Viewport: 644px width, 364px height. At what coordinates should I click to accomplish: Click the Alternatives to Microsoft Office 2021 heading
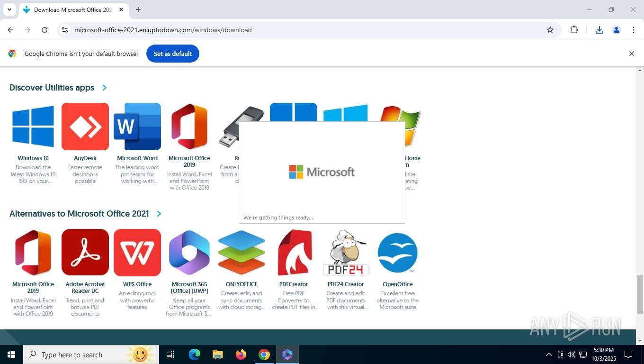(x=79, y=214)
